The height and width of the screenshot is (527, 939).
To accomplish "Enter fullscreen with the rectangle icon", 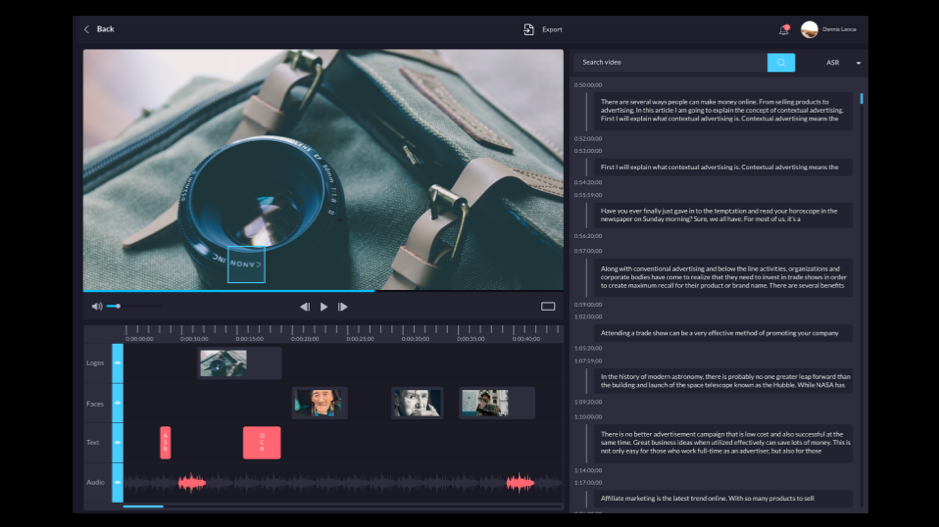I will coord(548,306).
